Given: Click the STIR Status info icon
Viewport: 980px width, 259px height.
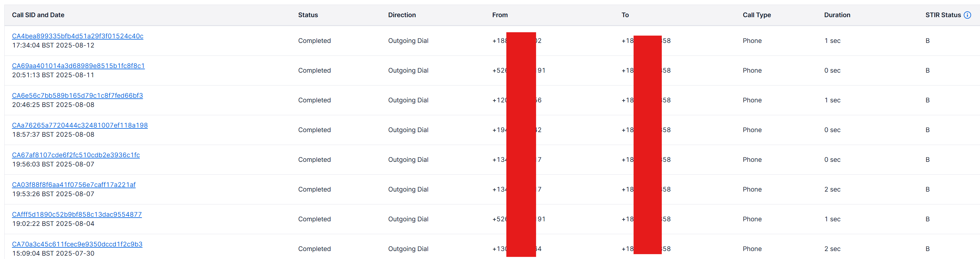Looking at the screenshot, I should pos(967,15).
